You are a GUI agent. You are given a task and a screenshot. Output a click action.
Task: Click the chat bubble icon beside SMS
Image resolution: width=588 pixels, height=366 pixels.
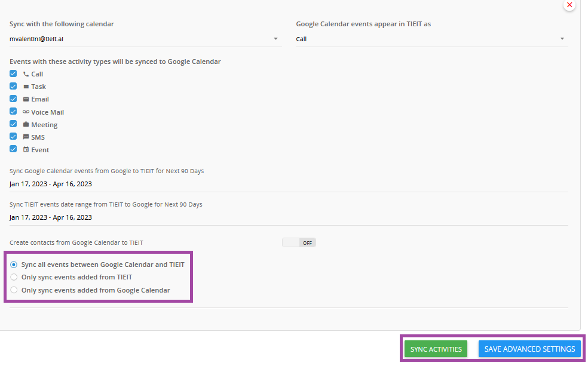pyautogui.click(x=26, y=137)
